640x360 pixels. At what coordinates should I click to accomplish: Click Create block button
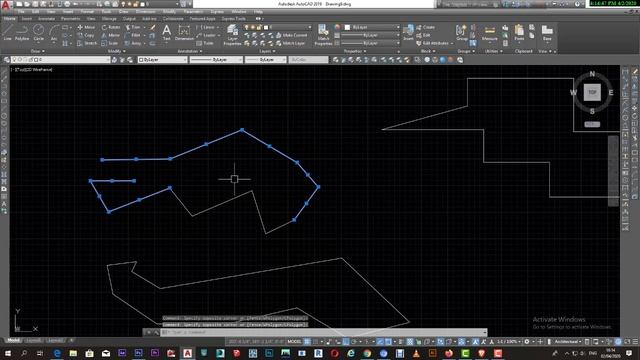(425, 27)
